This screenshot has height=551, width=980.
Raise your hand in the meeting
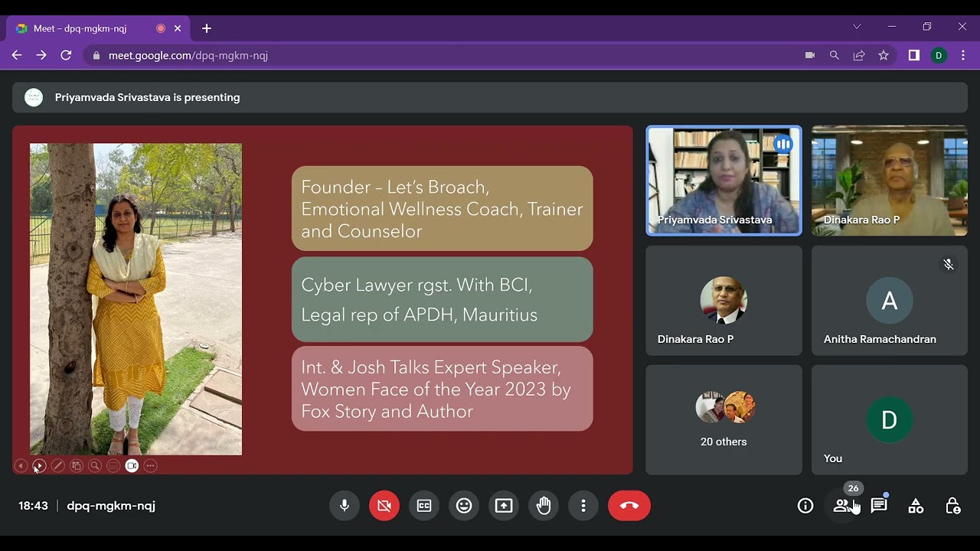coord(544,506)
